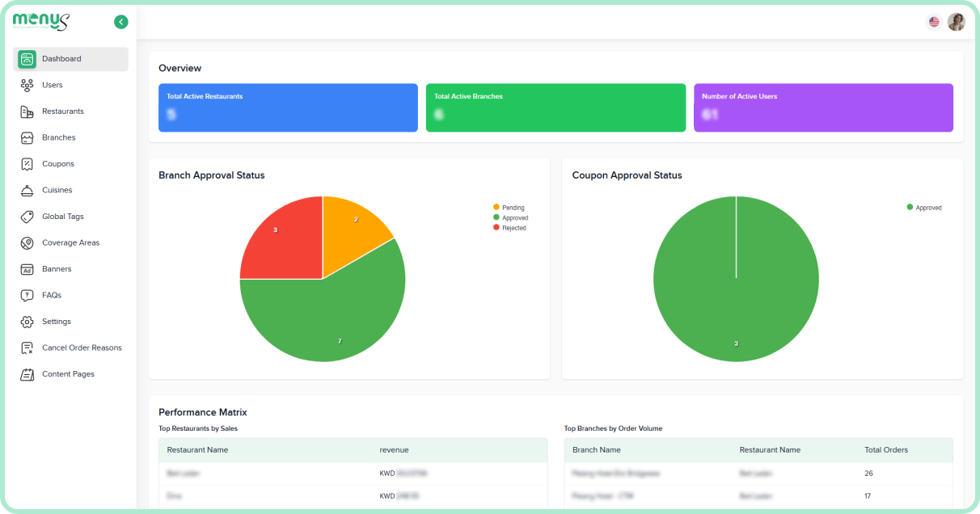Select the Global Tags icon
Screen dimensions: 980x514
(x=27, y=217)
